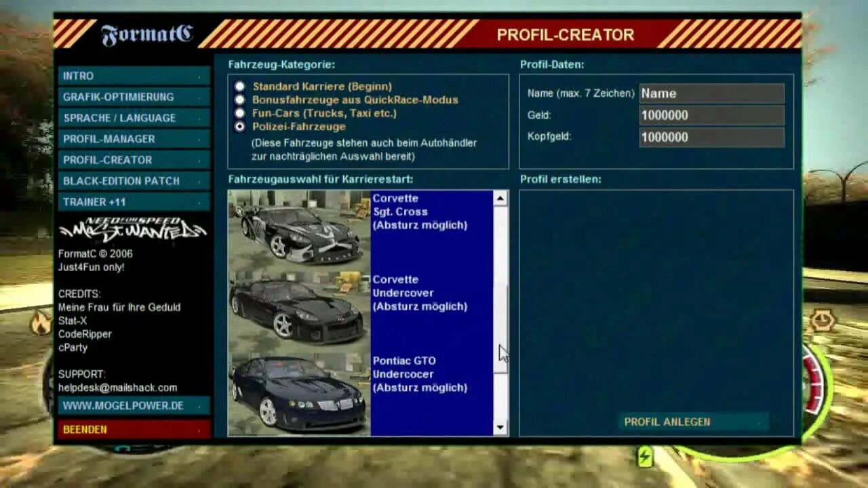
Task: Edit the Geld value field
Action: pyautogui.click(x=711, y=115)
